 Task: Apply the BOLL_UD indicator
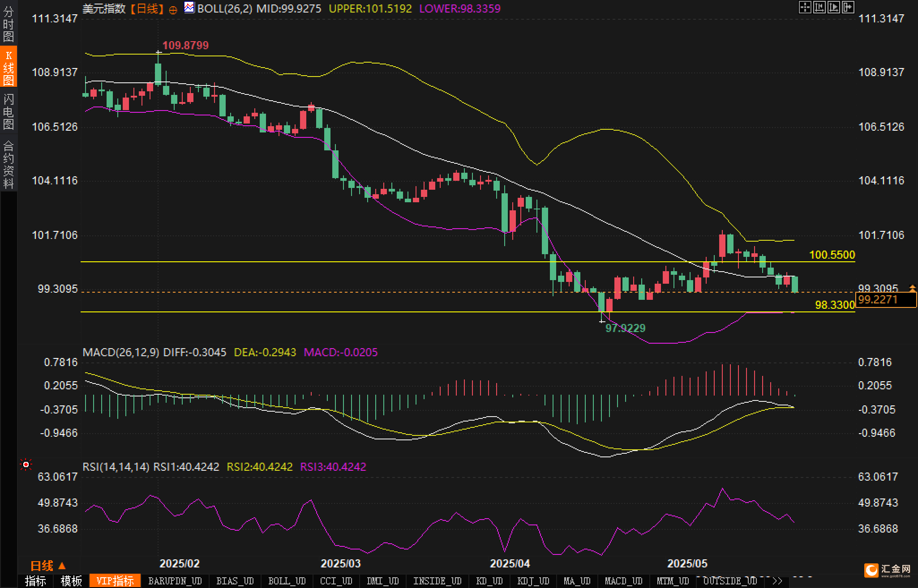click(x=287, y=581)
